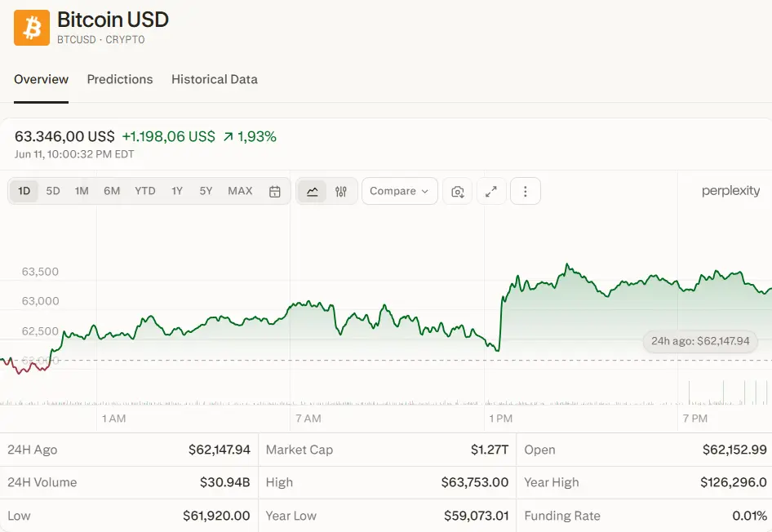Click the Market Cap label
Viewport: 772px width, 532px height.
(299, 450)
